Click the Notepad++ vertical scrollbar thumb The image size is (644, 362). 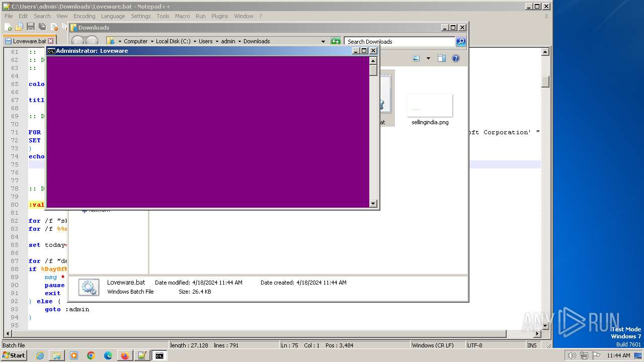click(545, 81)
